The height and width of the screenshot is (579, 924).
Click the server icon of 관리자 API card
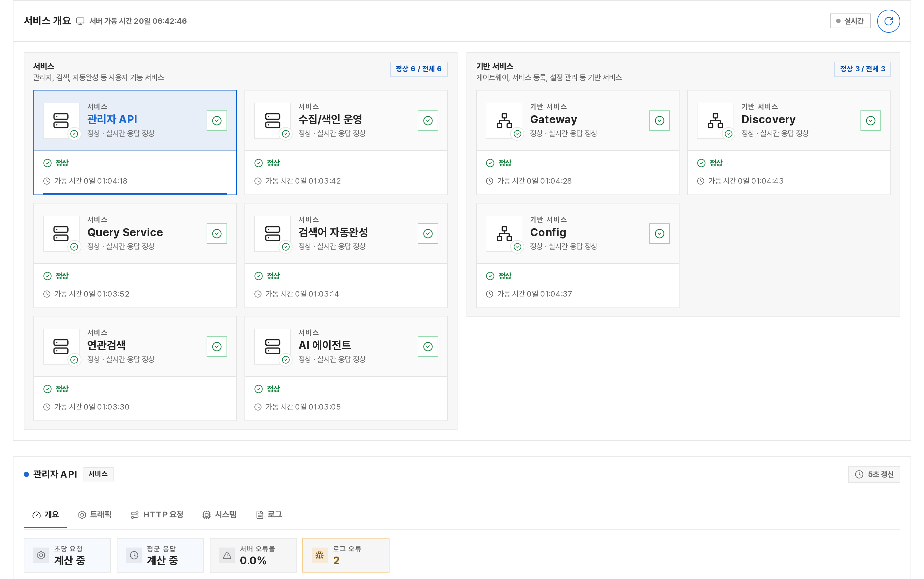click(x=61, y=121)
